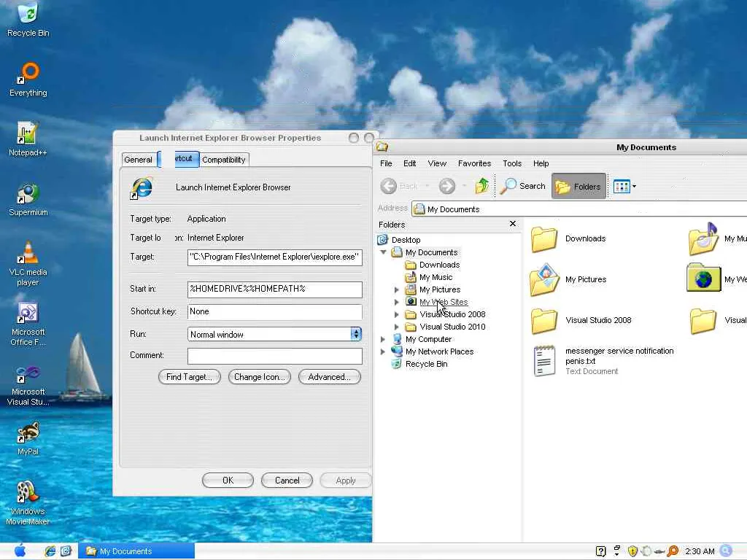Image resolution: width=747 pixels, height=560 pixels.
Task: Click the orange Everything search tray icon
Action: [x=673, y=551]
